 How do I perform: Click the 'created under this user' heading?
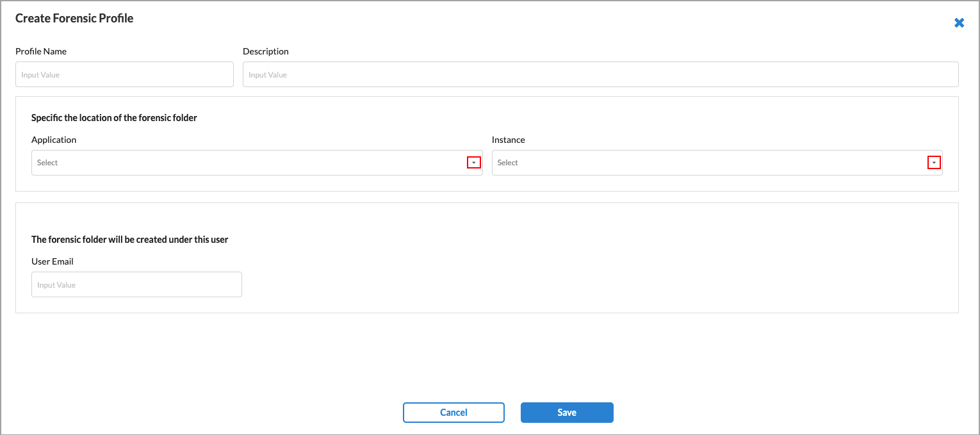coord(129,240)
